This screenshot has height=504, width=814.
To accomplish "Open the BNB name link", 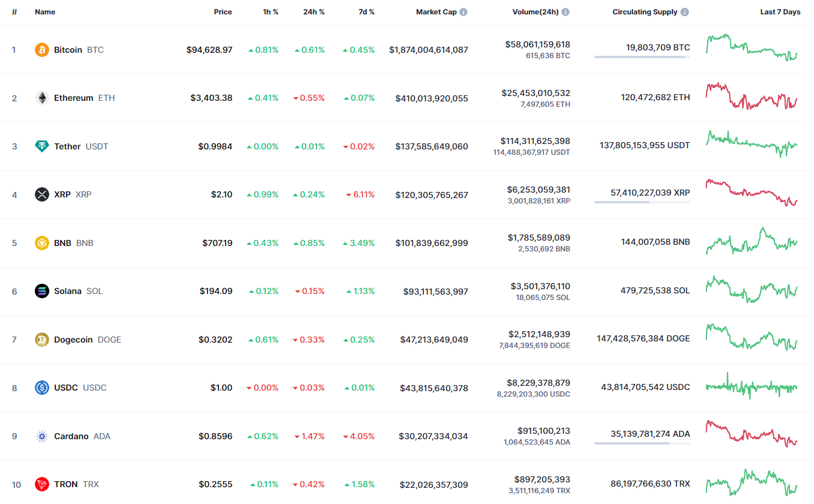I will (x=74, y=243).
